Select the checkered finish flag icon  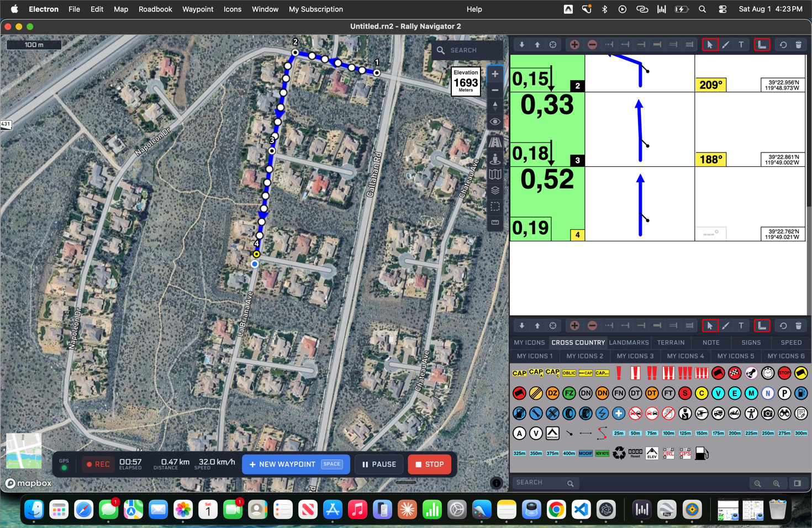tap(735, 373)
